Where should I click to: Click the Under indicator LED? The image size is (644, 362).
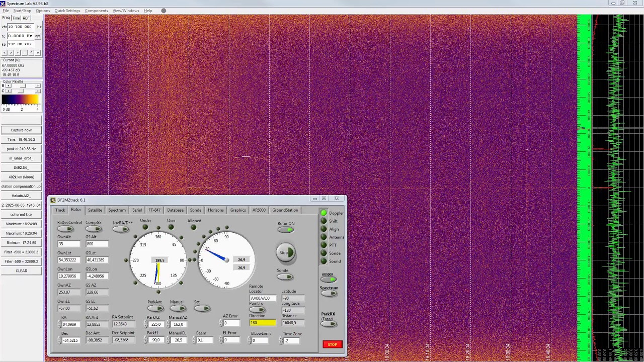(x=145, y=227)
